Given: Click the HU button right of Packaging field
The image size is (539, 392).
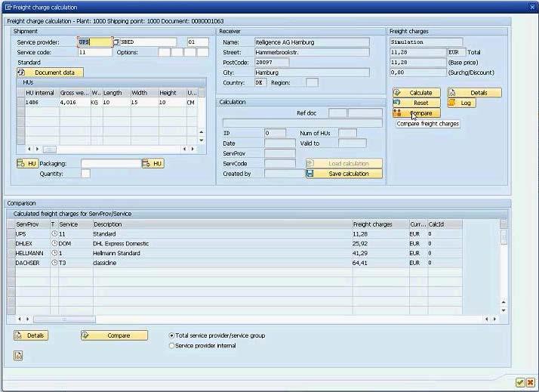Looking at the screenshot, I should pyautogui.click(x=153, y=164).
